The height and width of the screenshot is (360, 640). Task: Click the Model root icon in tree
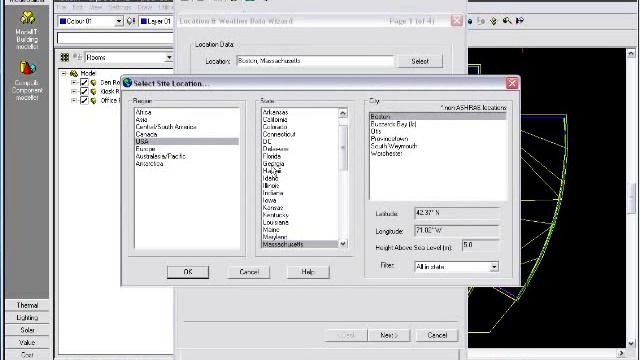[74, 73]
